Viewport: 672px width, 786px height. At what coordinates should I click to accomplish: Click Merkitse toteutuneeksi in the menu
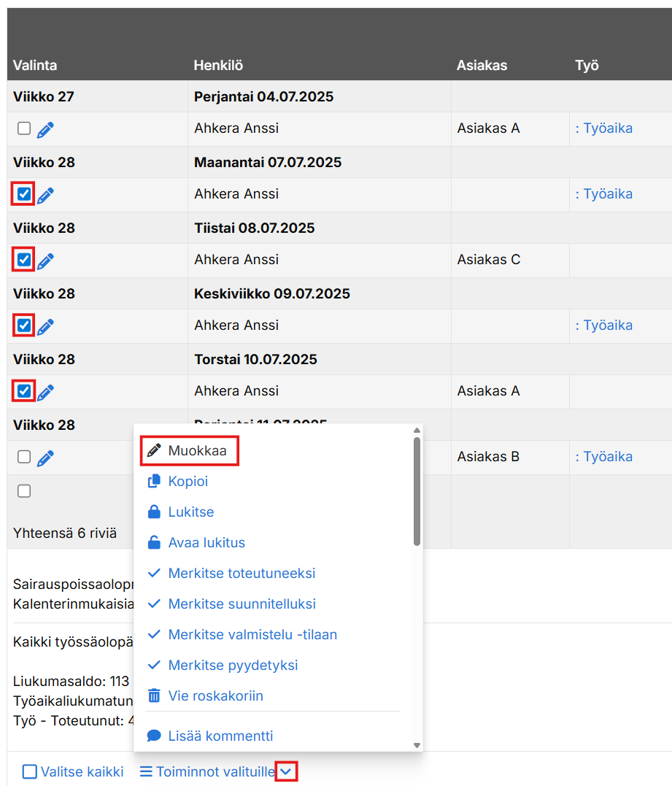242,574
